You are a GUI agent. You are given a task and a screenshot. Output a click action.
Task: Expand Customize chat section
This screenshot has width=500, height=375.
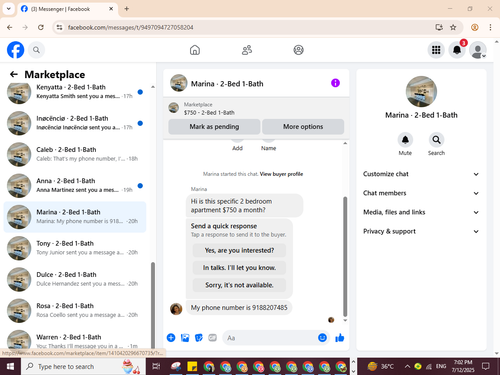click(421, 174)
